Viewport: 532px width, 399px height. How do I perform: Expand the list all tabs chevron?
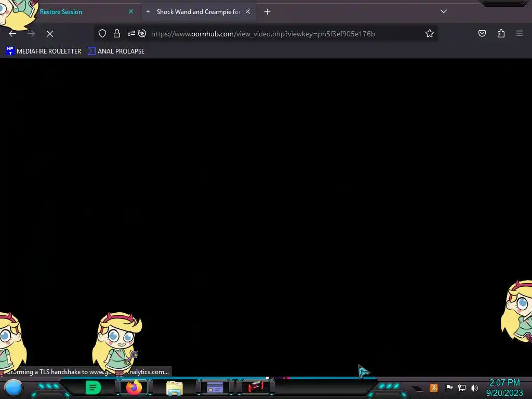point(444,11)
